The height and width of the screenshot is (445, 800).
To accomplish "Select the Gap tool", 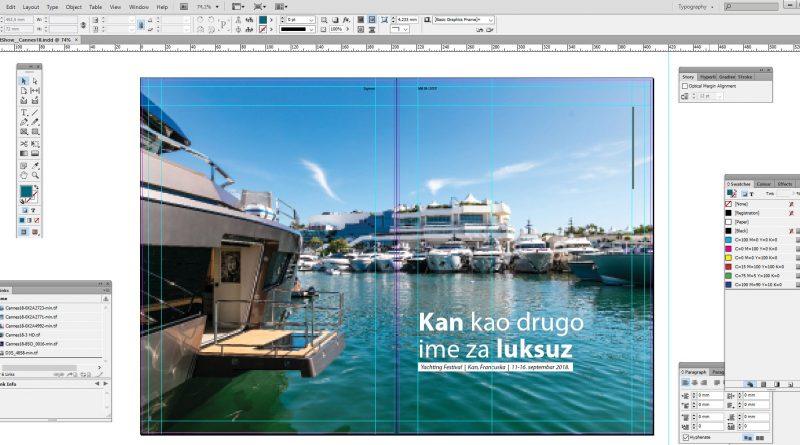I will click(35, 91).
